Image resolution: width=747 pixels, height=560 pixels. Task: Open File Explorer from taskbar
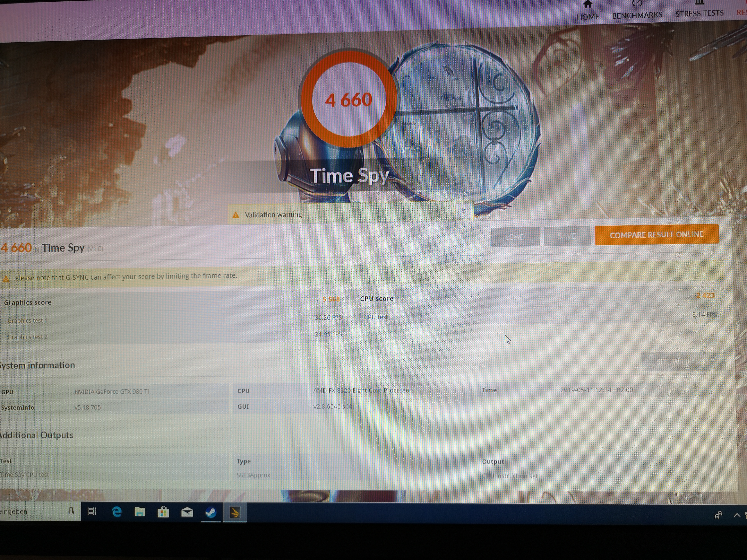coord(140,512)
